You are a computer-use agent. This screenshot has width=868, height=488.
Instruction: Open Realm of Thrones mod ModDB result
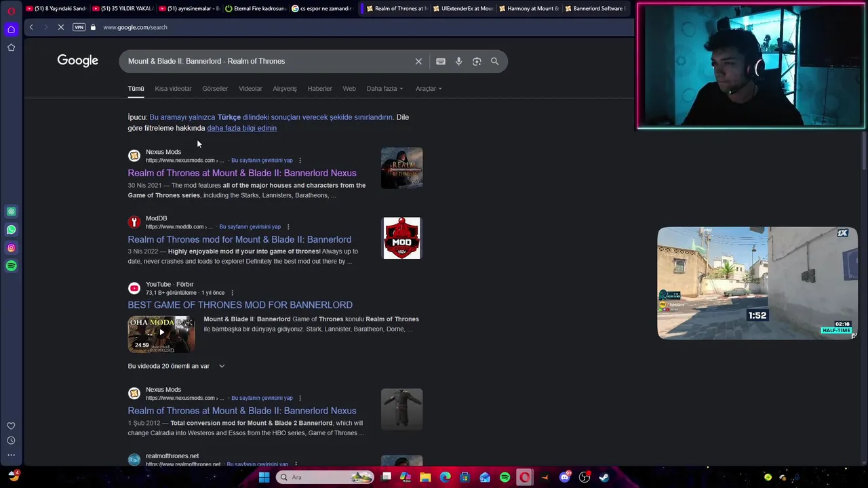[239, 239]
